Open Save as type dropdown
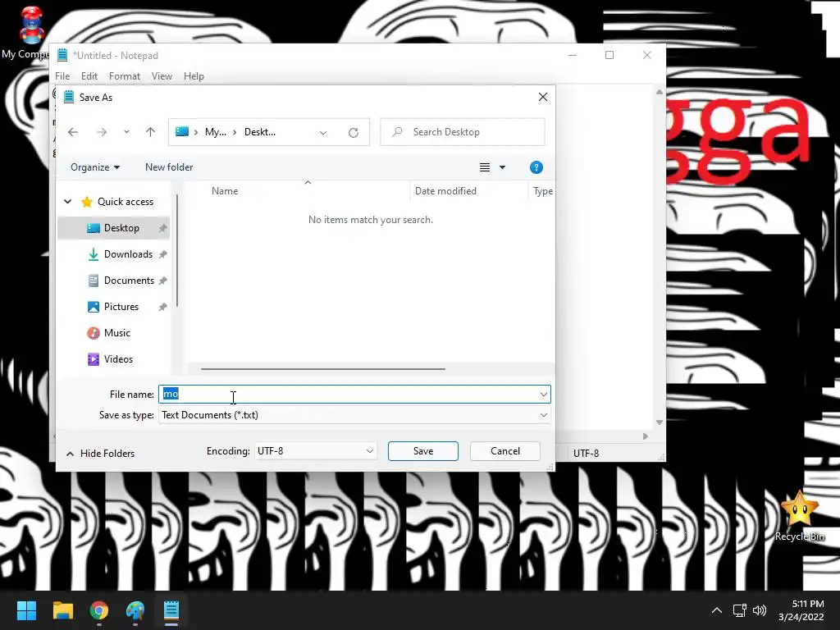 pyautogui.click(x=354, y=415)
